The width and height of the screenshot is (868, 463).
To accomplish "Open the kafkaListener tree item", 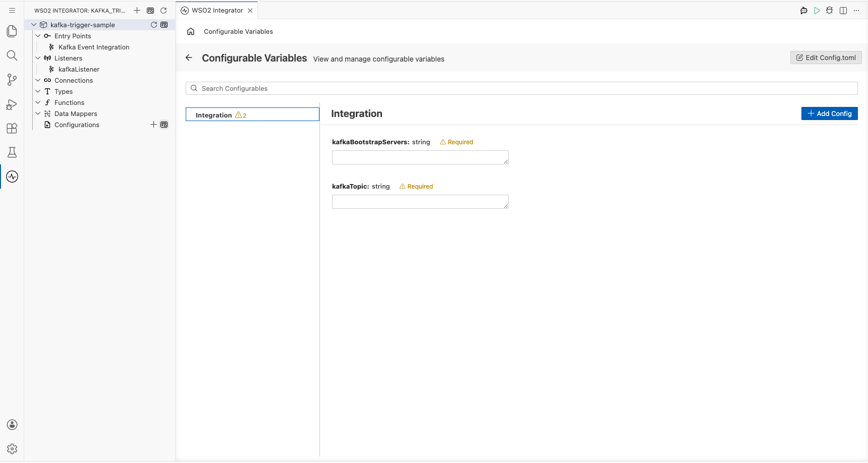I will [x=79, y=69].
